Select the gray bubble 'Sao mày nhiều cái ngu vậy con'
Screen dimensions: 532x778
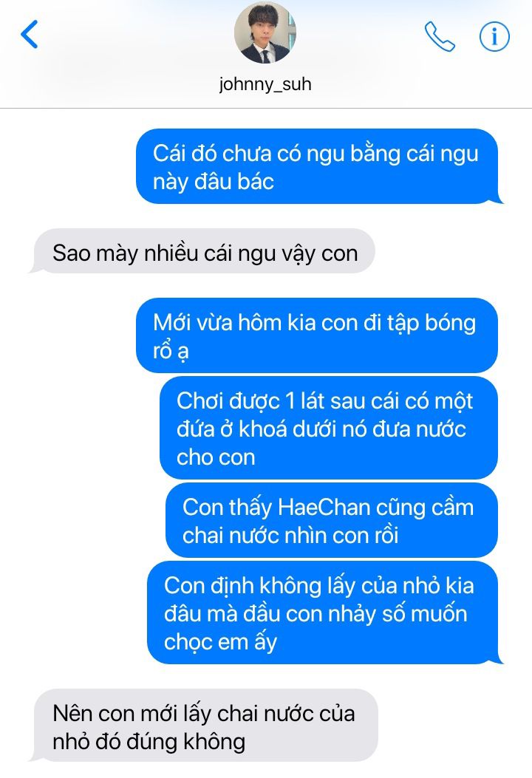coord(202,251)
